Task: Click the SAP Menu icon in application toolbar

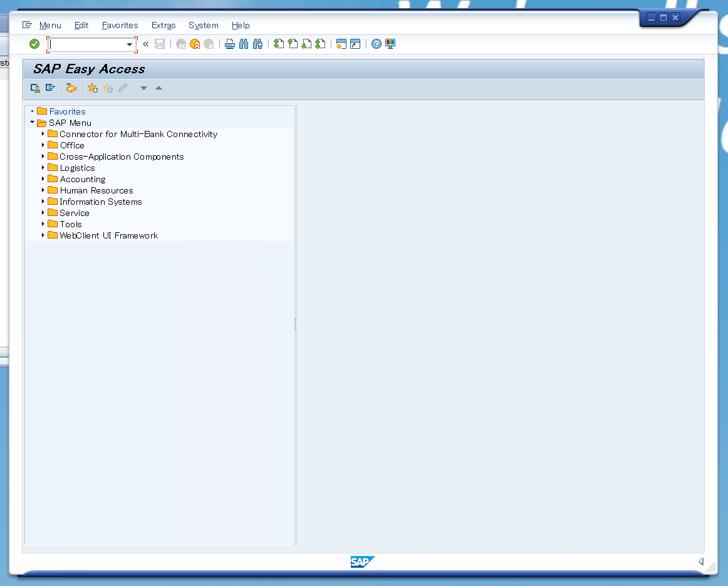Action: tap(50, 88)
